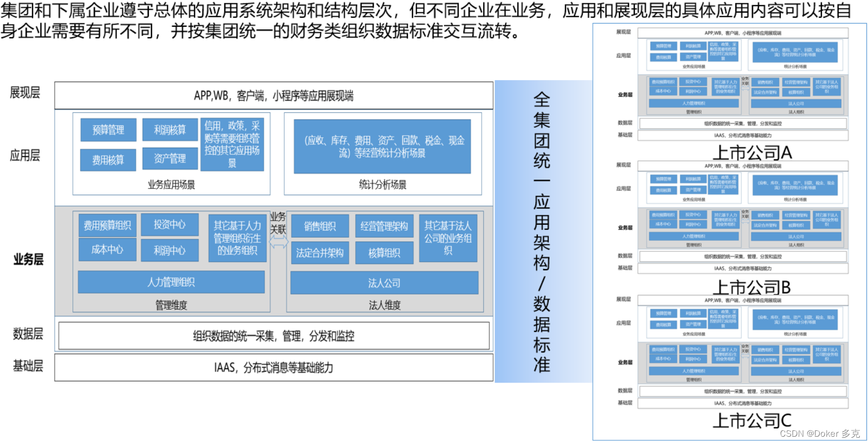
Task: Select the bold 业务层 layer label
Action: 28,259
